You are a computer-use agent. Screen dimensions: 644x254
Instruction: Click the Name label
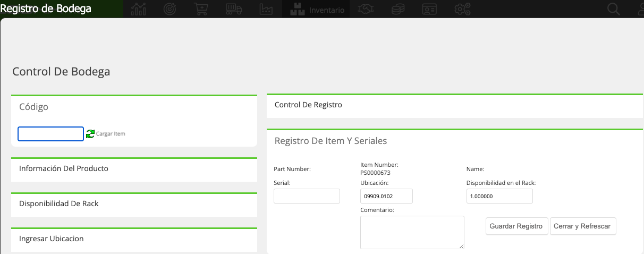pos(475,169)
